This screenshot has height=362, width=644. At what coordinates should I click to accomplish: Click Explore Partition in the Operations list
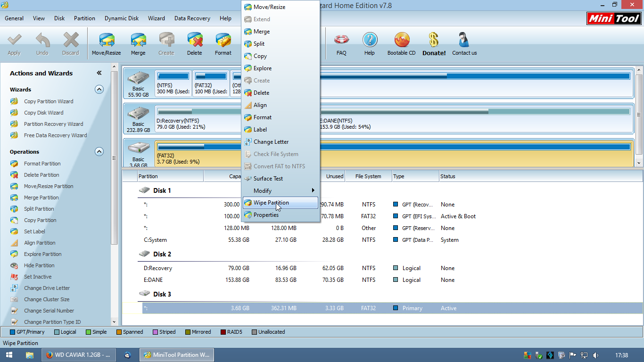42,254
